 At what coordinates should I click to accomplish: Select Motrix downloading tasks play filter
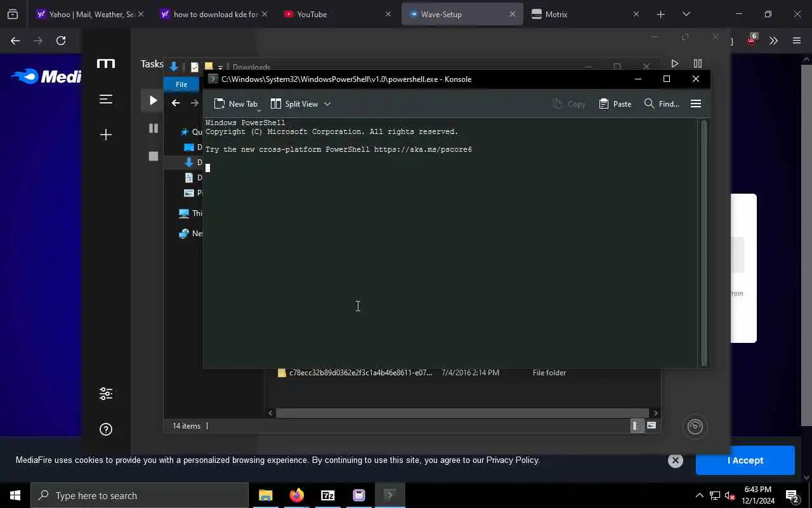tap(153, 100)
